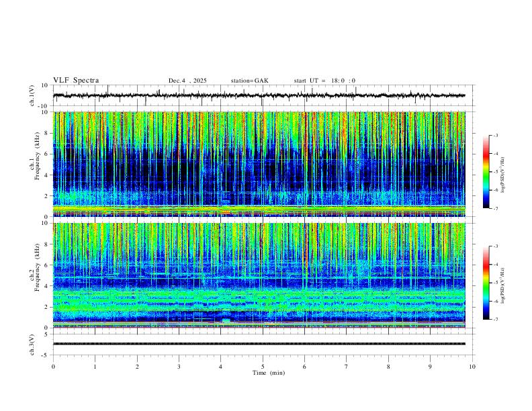
Task: Click the "Time (min)" axis title
Action: (x=269, y=373)
